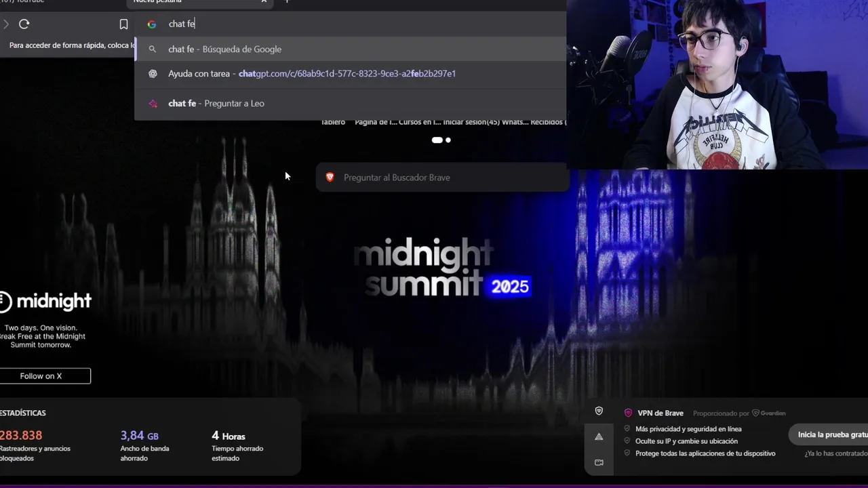Click the forward navigation arrow
This screenshot has height=488, width=868.
(x=5, y=24)
